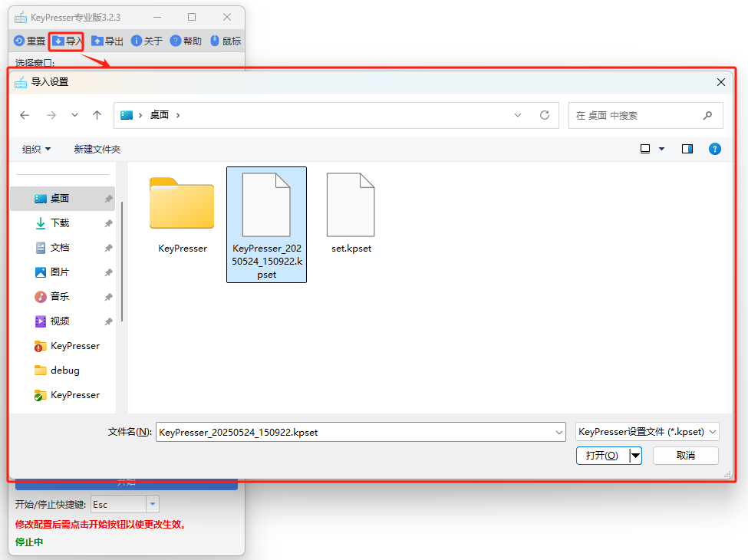748x560 pixels.
Task: Click Import (导入) in KeyPresser toolbar
Action: tap(67, 41)
